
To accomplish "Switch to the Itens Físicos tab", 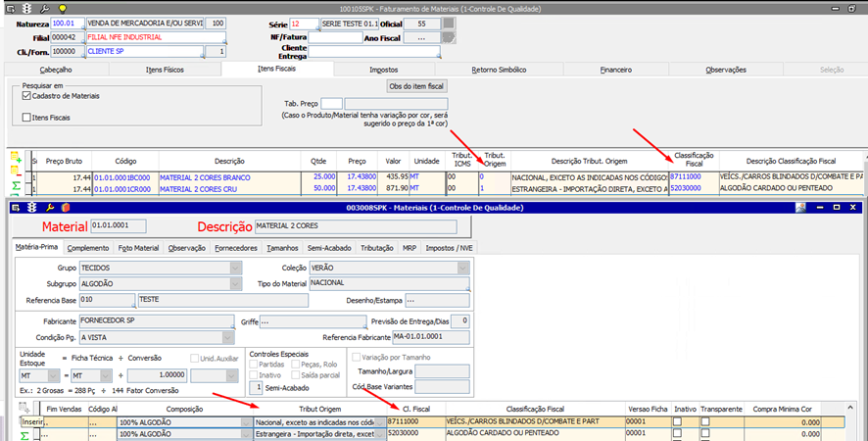I will click(x=165, y=70).
